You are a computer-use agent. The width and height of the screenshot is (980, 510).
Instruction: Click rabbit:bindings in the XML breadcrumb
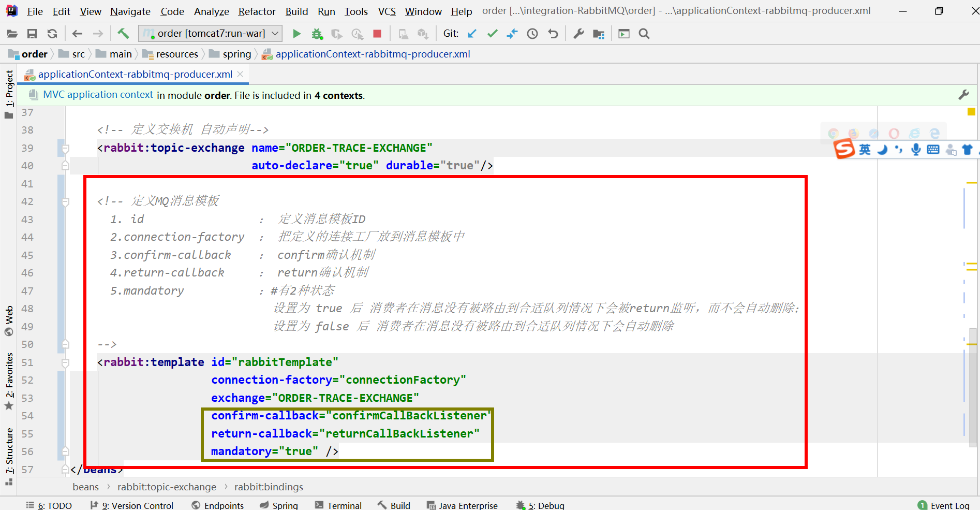tap(269, 487)
